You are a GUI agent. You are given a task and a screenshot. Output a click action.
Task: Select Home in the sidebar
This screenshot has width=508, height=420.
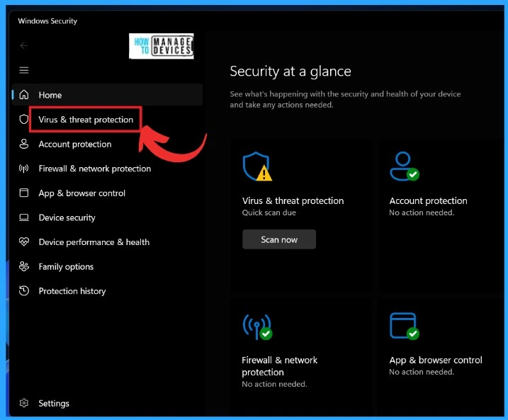(x=107, y=95)
